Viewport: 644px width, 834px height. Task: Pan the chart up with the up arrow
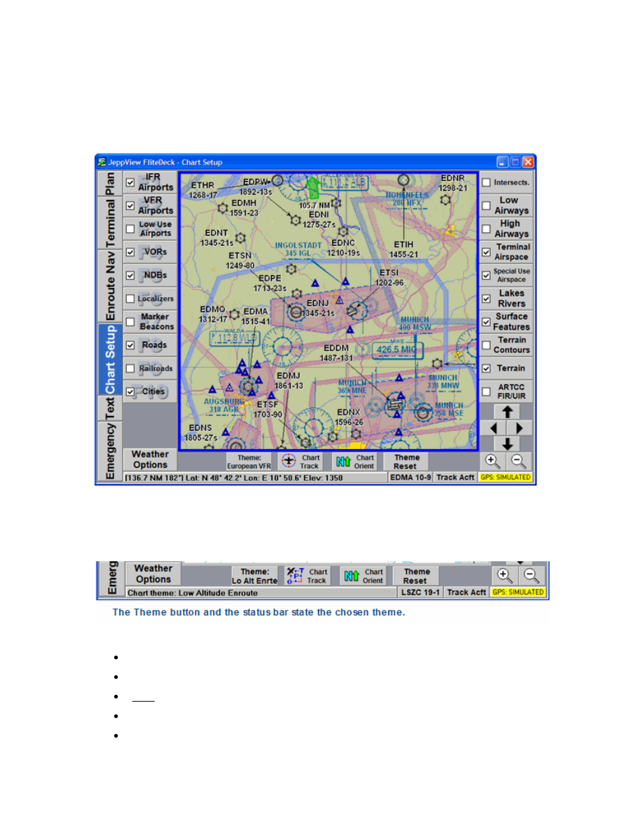tap(507, 411)
